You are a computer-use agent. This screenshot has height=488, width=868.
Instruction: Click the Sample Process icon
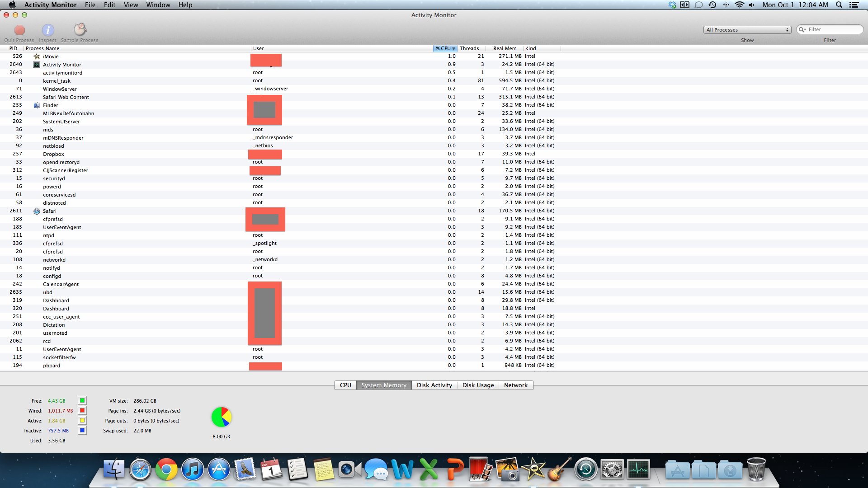[x=80, y=30]
